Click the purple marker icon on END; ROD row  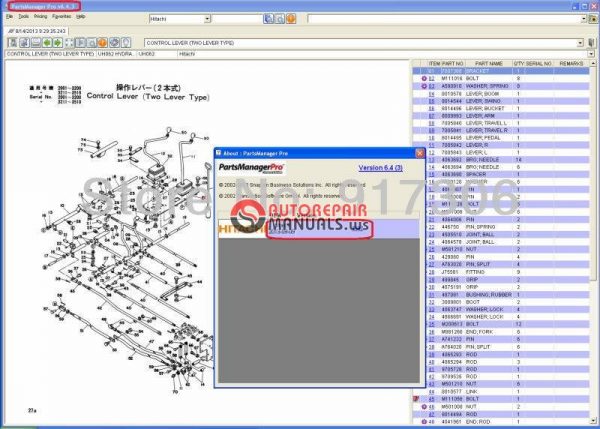point(424,422)
